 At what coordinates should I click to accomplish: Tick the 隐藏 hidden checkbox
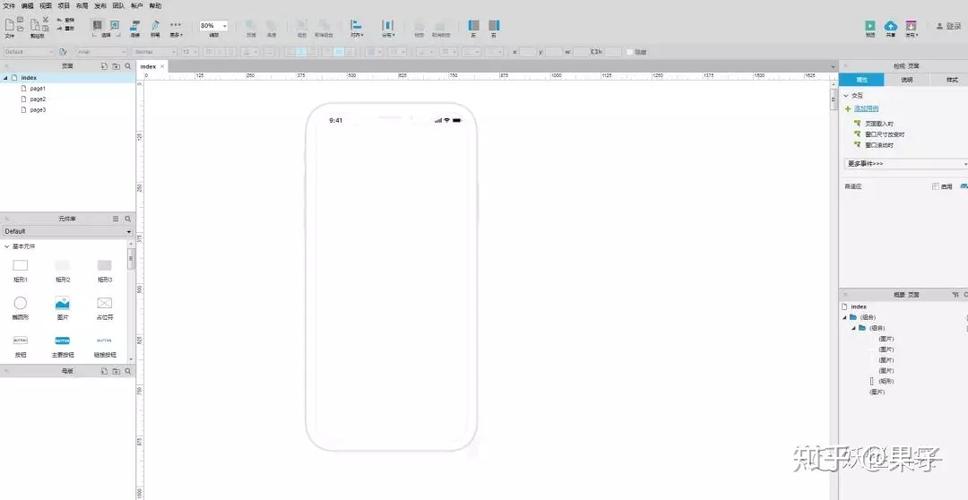[x=630, y=52]
